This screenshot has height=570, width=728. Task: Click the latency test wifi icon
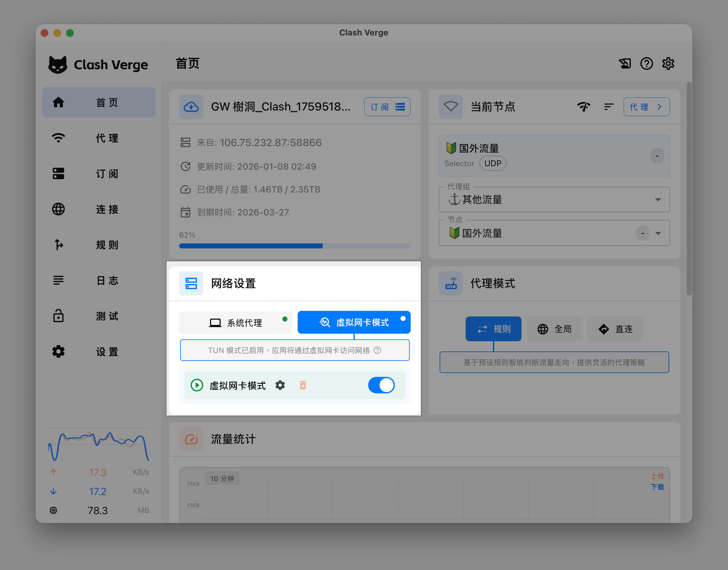click(x=583, y=107)
